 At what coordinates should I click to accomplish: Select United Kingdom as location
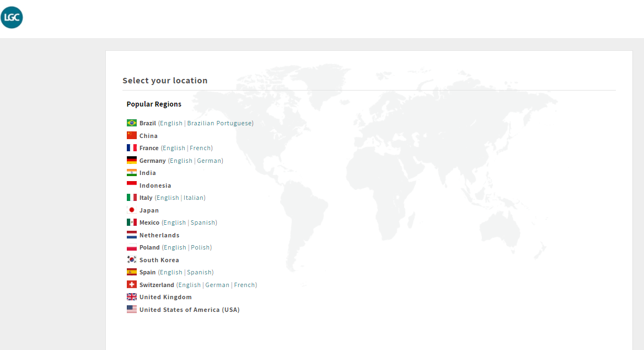click(x=165, y=297)
